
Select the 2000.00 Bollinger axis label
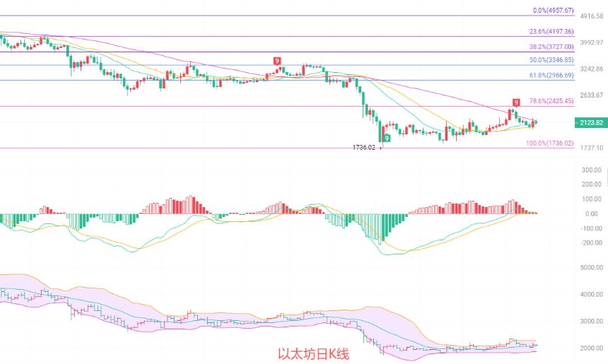592,348
